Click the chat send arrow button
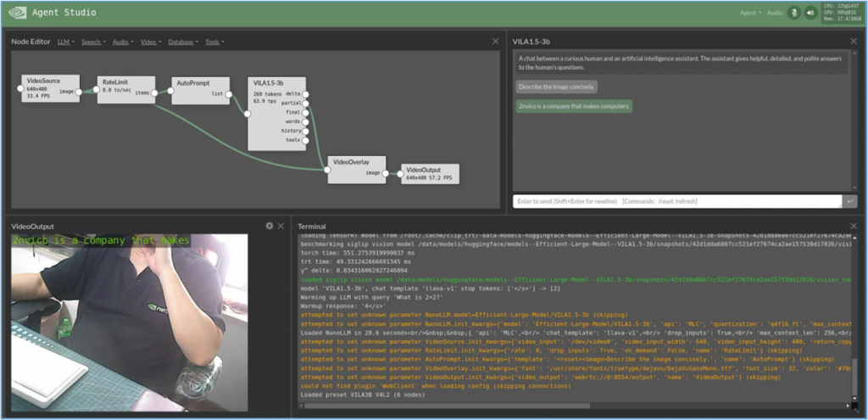 coord(849,201)
